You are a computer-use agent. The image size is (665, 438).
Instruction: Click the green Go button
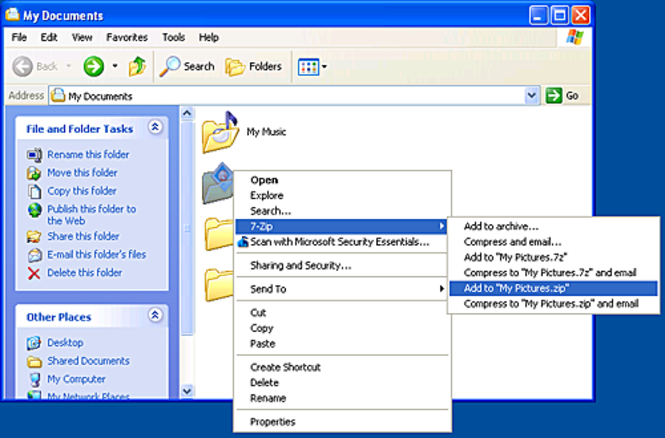562,95
